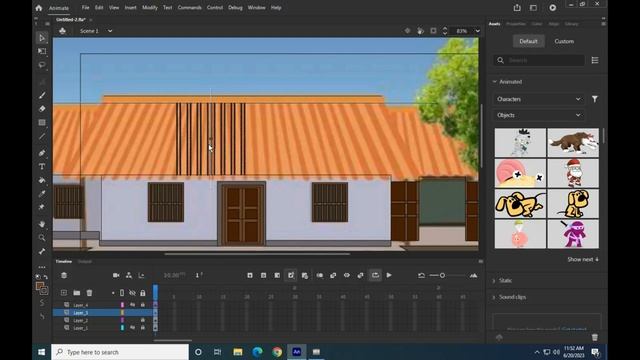Click Show next link in Assets
The image size is (640, 360).
(x=582, y=260)
